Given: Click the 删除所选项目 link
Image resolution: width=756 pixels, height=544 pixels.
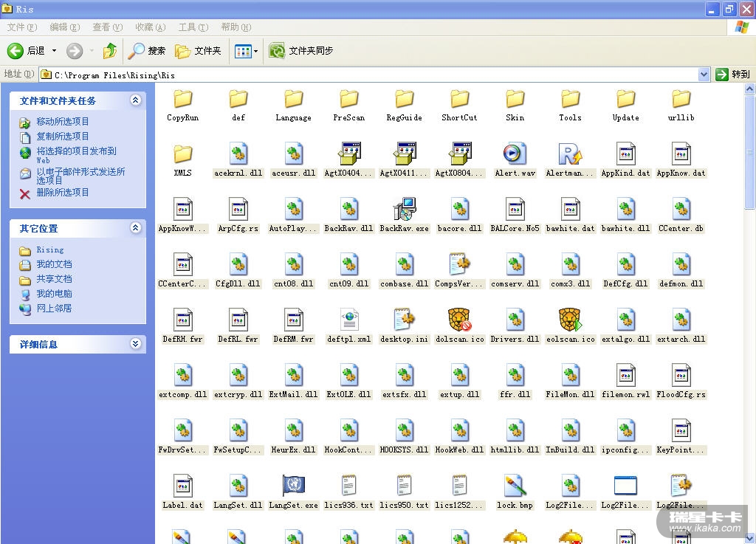Looking at the screenshot, I should click(63, 193).
